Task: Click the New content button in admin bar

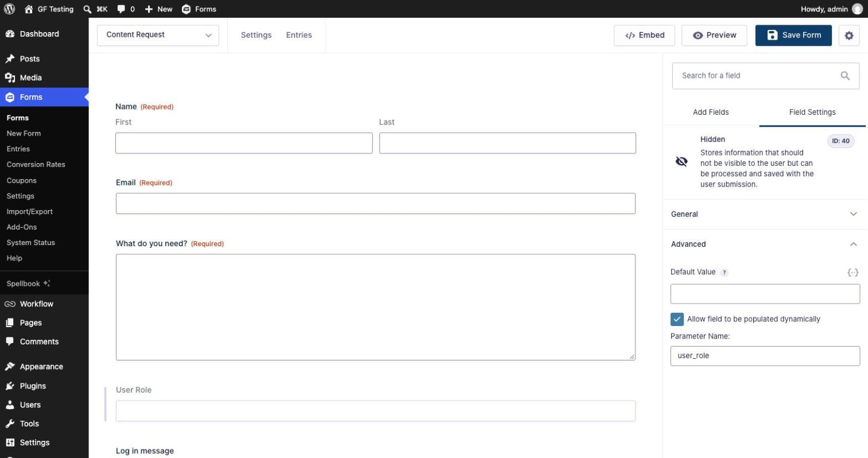Action: 158,9
